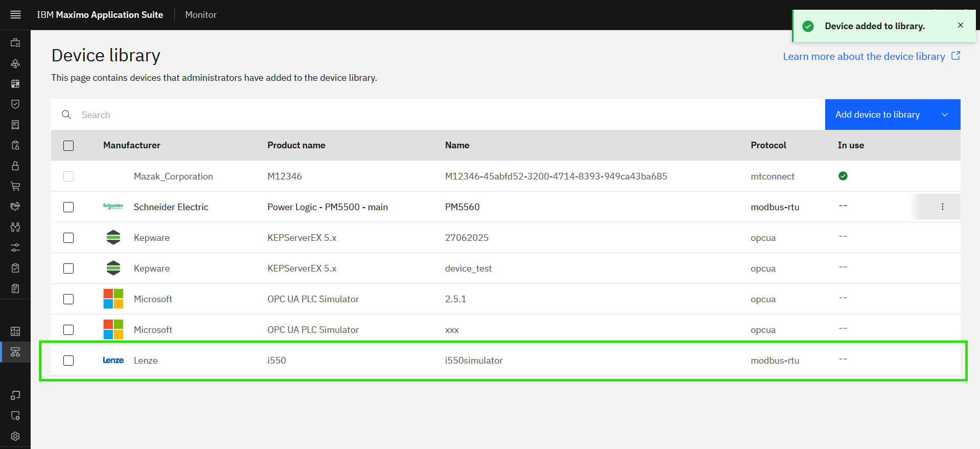Image resolution: width=980 pixels, height=449 pixels.
Task: Sort by the In use column header
Action: point(851,145)
